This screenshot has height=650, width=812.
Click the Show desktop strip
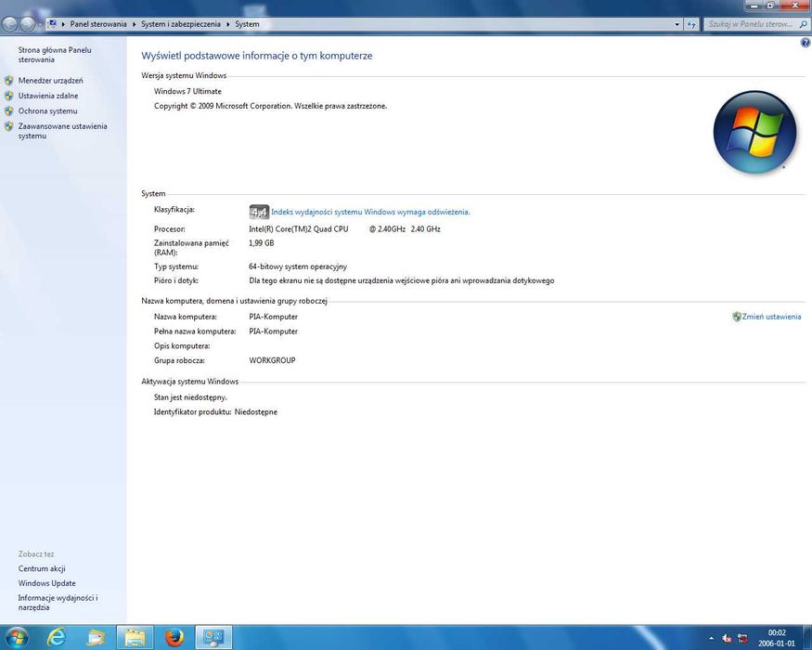[808, 638]
